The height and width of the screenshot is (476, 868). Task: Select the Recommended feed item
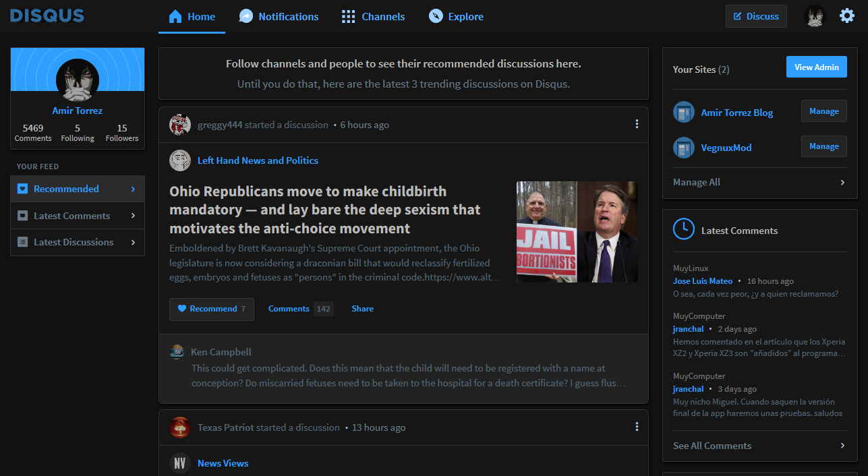tap(78, 189)
